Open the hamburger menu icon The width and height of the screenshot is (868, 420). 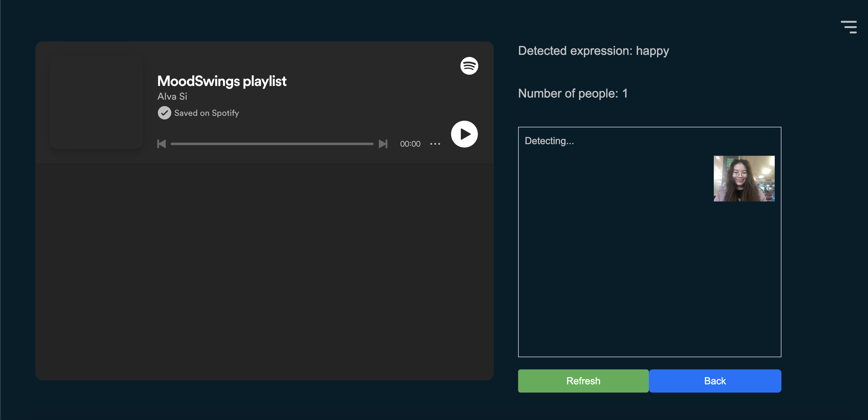tap(848, 27)
